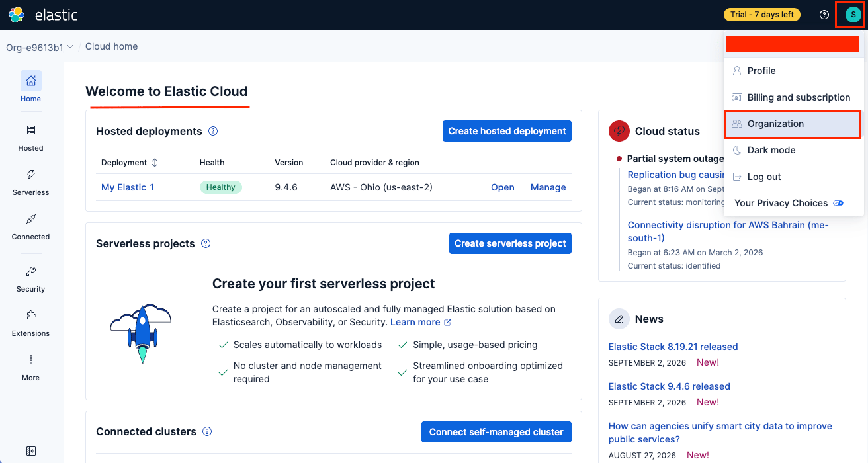Click the Healthy status badge

coord(221,187)
